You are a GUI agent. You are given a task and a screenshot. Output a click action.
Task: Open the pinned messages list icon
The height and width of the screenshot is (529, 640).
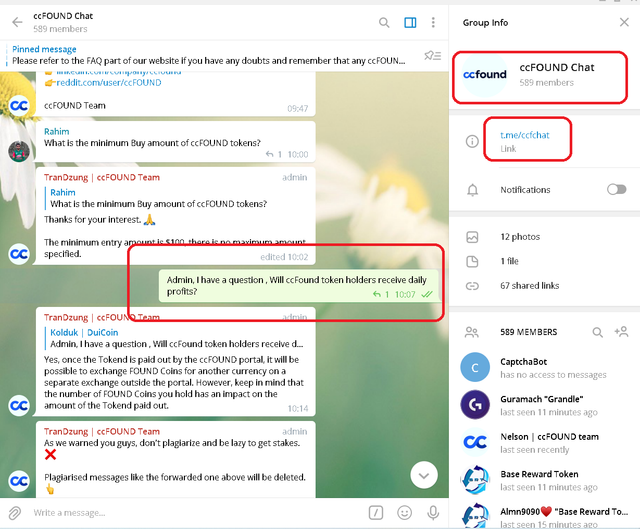coord(433,56)
